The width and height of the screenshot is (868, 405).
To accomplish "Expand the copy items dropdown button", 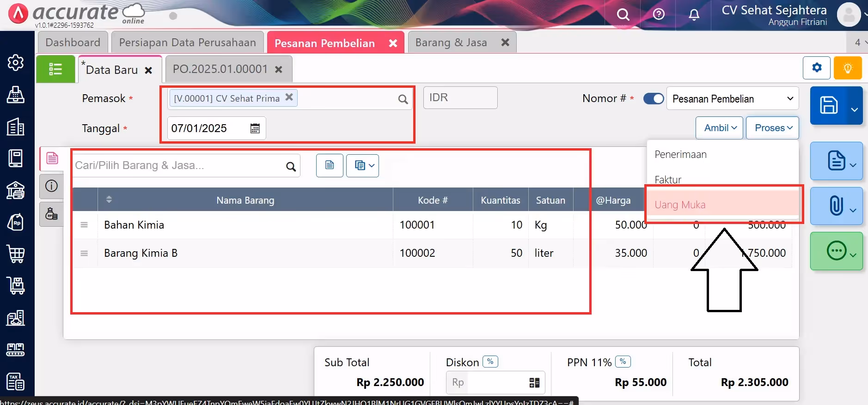I will click(363, 165).
